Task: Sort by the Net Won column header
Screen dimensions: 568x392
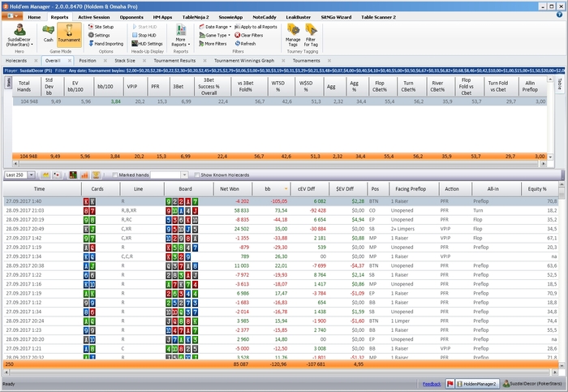Action: tap(230, 189)
